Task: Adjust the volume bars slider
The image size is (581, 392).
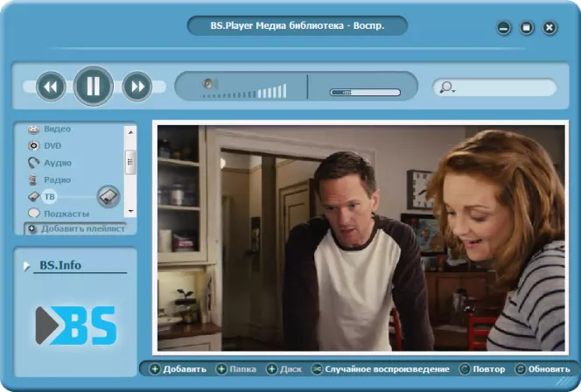Action: 244,92
